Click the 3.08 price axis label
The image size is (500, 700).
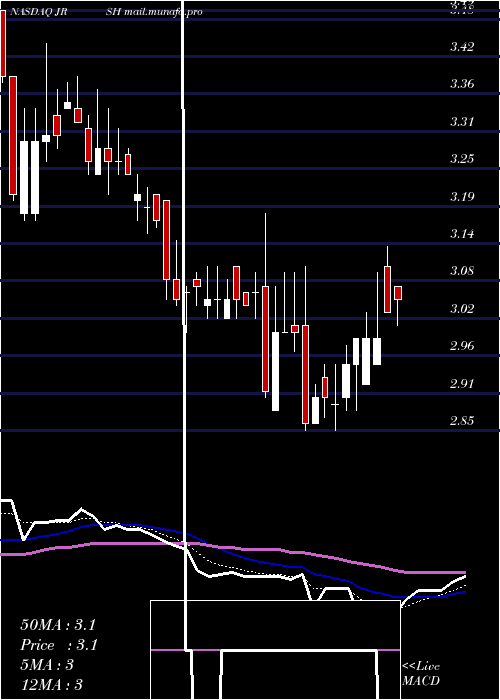462,271
